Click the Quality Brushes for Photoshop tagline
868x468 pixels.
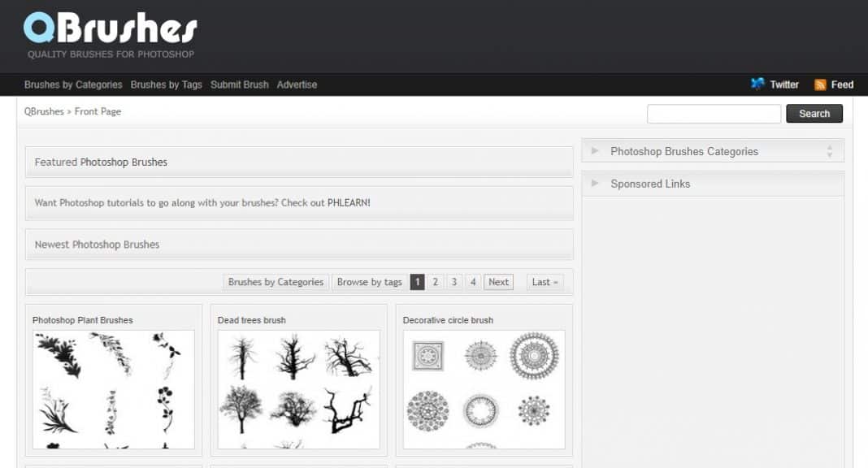click(111, 54)
